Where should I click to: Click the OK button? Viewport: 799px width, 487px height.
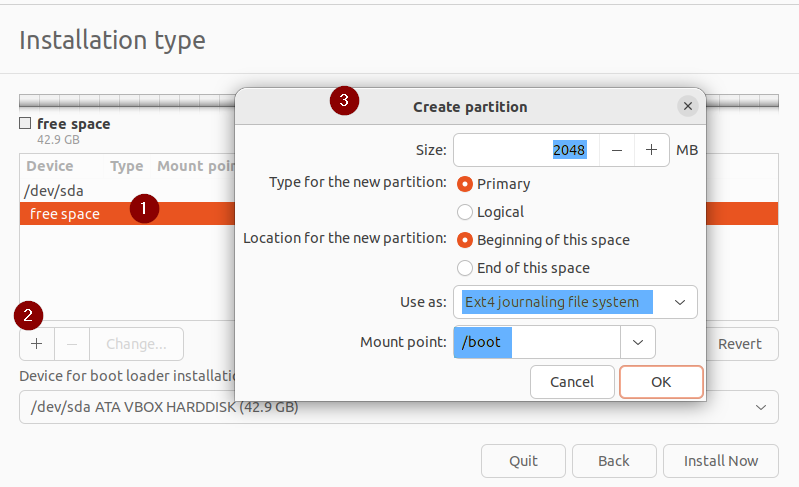coord(661,381)
